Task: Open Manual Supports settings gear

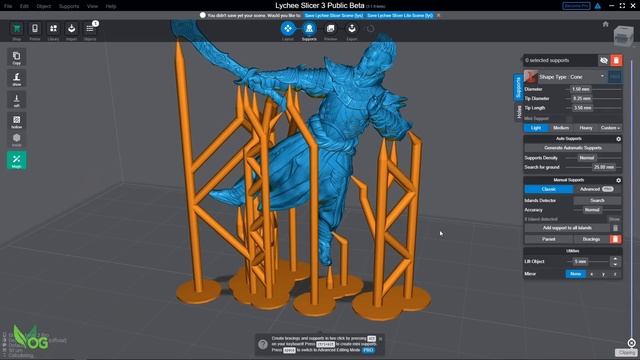Action: pyautogui.click(x=618, y=180)
